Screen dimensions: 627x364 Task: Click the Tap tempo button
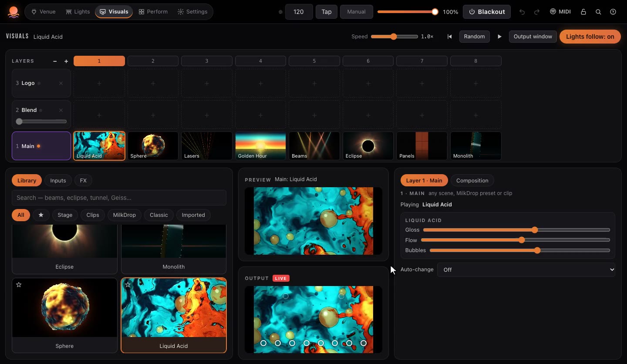click(327, 12)
